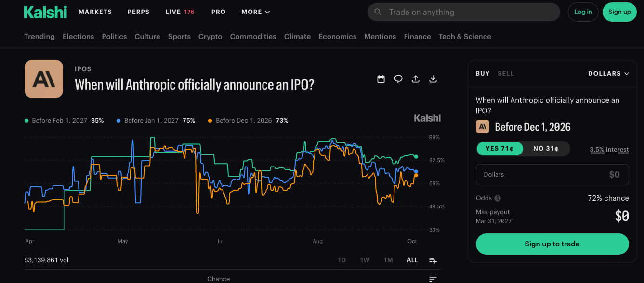Click the Log in button
This screenshot has height=283, width=644.
pyautogui.click(x=583, y=12)
